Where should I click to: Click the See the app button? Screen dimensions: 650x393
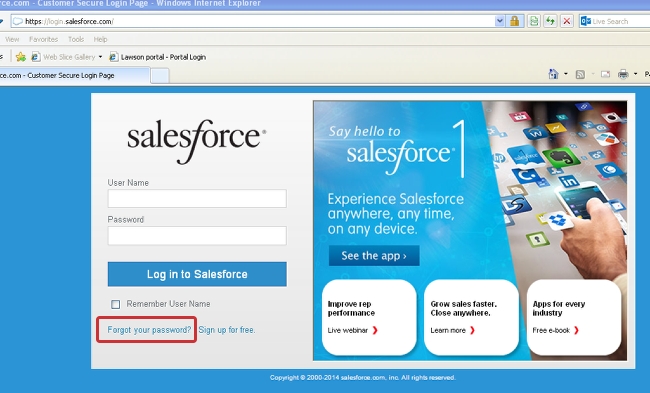[x=374, y=256]
